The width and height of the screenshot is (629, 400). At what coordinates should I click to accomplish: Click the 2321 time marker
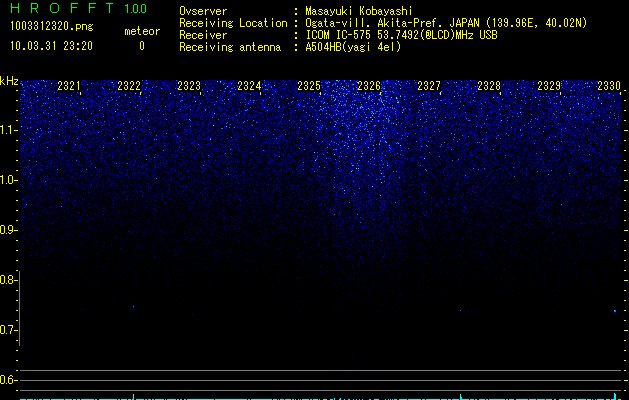[x=69, y=85]
